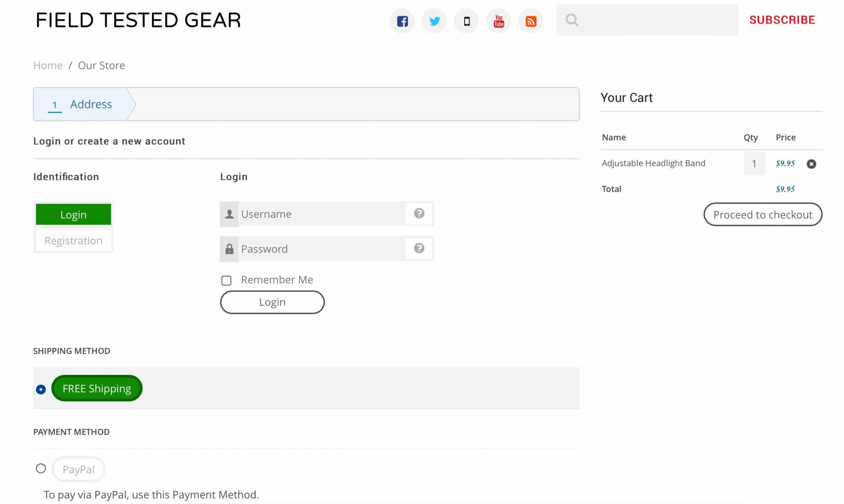Go to Home breadcrumb link
844x504 pixels.
[x=48, y=65]
